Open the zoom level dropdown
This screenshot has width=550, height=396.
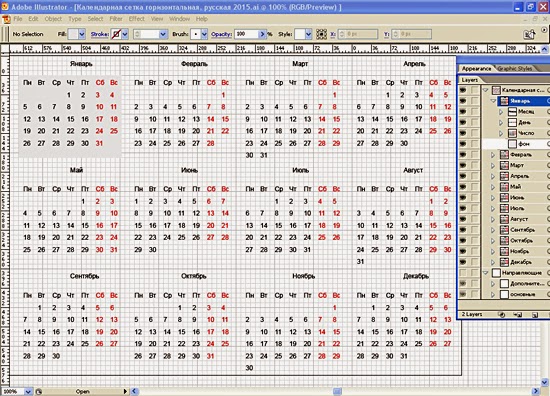tap(28, 391)
